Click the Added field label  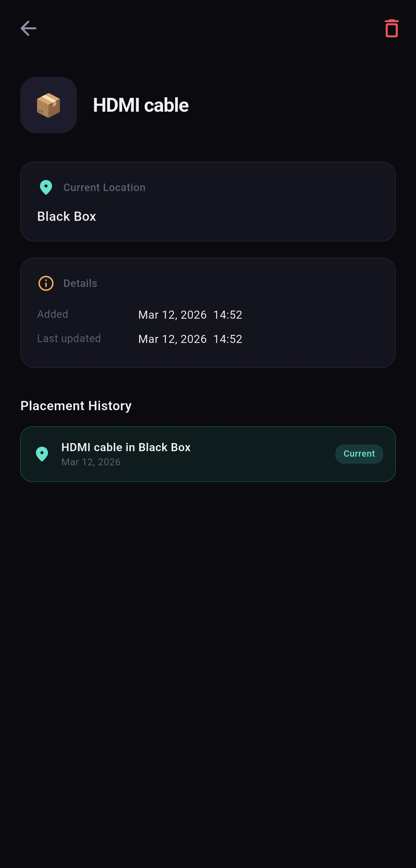(53, 314)
